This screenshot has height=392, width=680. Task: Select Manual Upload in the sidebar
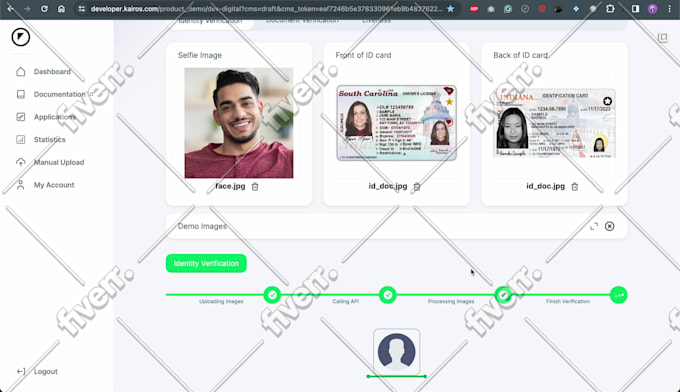tap(59, 162)
